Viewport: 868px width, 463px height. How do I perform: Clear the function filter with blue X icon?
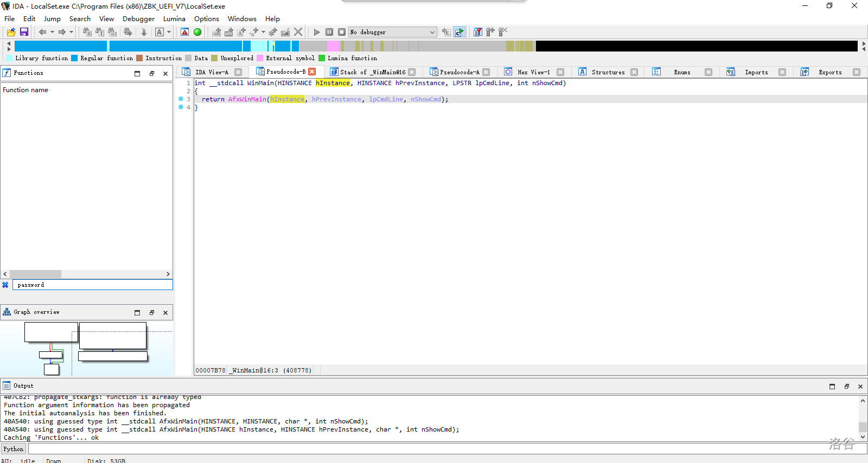(5, 285)
